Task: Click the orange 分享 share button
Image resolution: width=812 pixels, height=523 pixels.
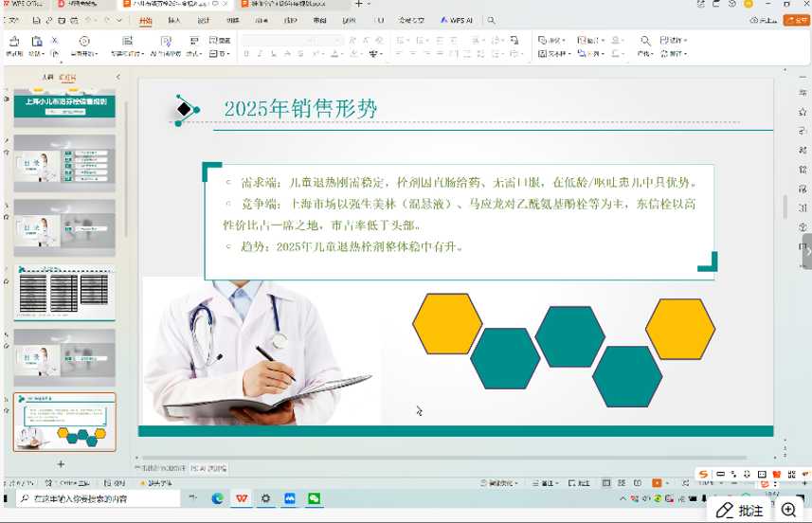Action: pos(787,20)
